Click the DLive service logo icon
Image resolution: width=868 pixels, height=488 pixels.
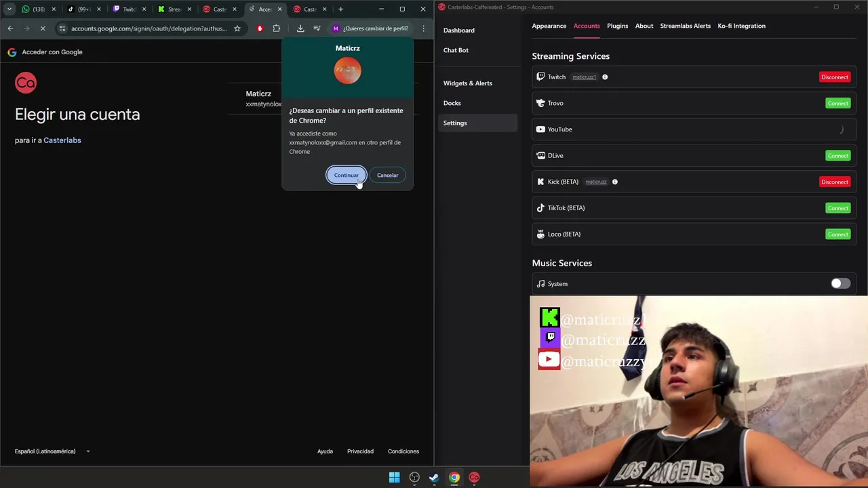(x=540, y=155)
